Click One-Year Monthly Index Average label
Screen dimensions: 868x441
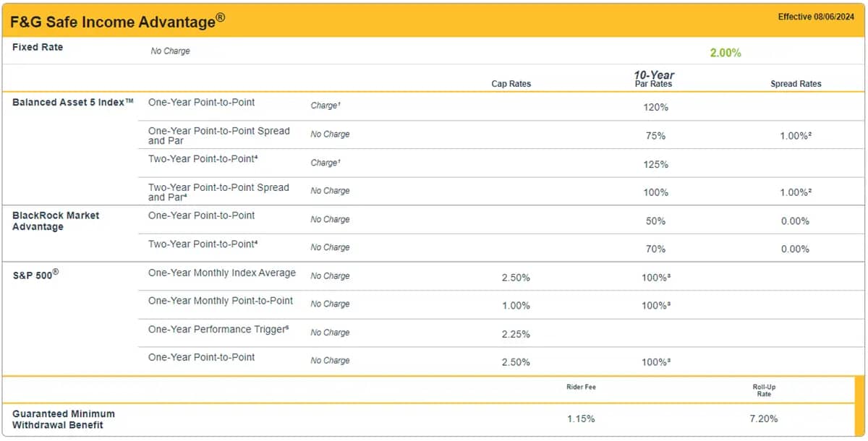coord(222,273)
